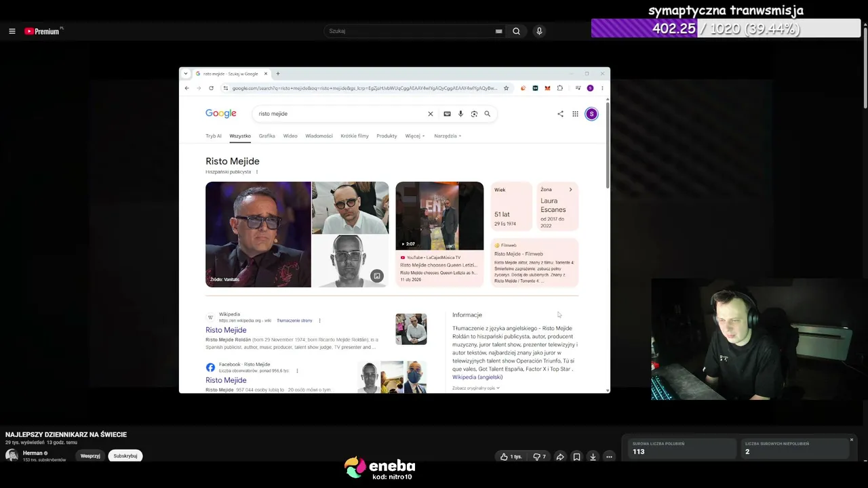Share the Google search results
This screenshot has width=868, height=488.
(560, 114)
